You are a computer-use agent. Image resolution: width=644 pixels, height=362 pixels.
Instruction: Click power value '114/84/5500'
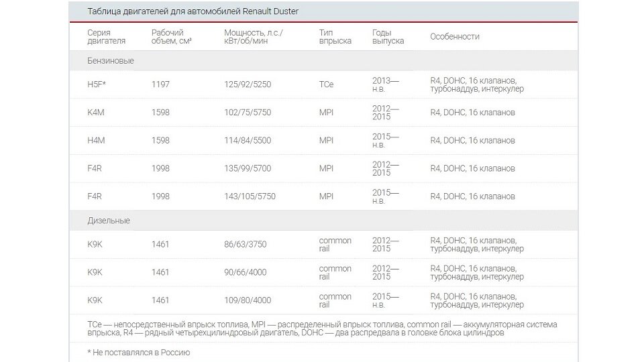[x=248, y=140]
